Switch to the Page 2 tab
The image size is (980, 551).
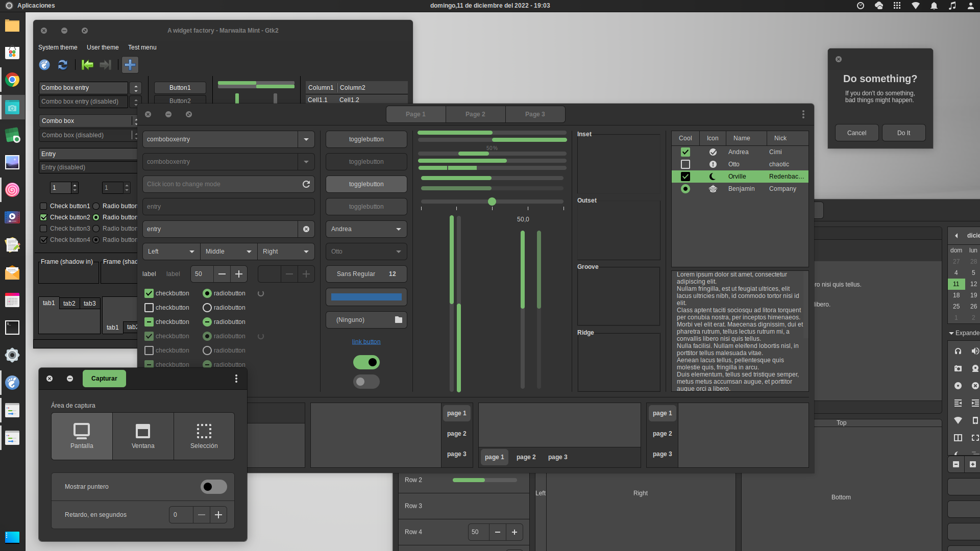pyautogui.click(x=475, y=114)
